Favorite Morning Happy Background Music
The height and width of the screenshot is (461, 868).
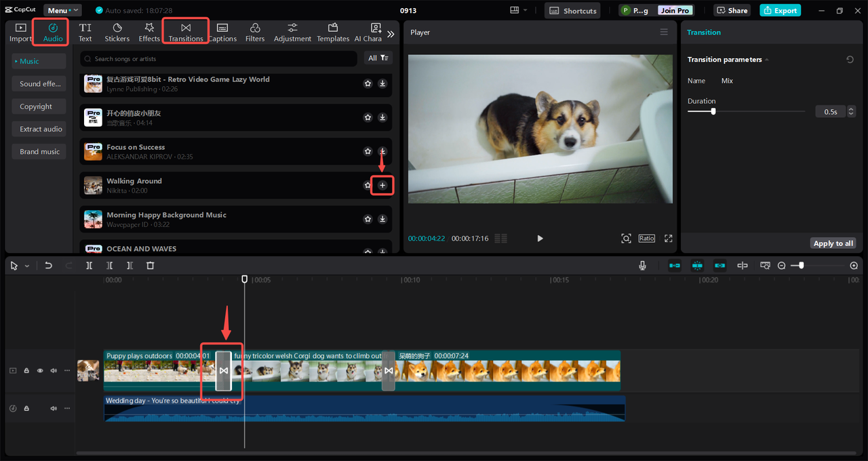tap(368, 219)
